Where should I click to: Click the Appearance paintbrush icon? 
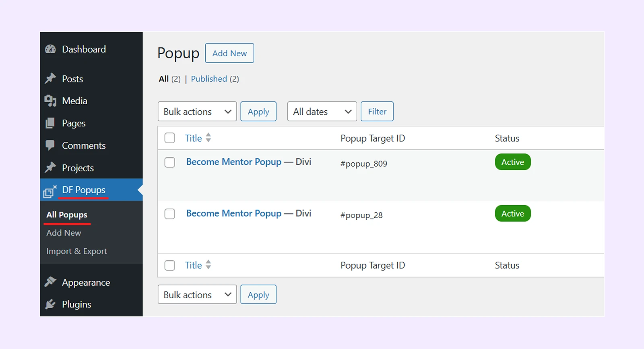pyautogui.click(x=50, y=282)
